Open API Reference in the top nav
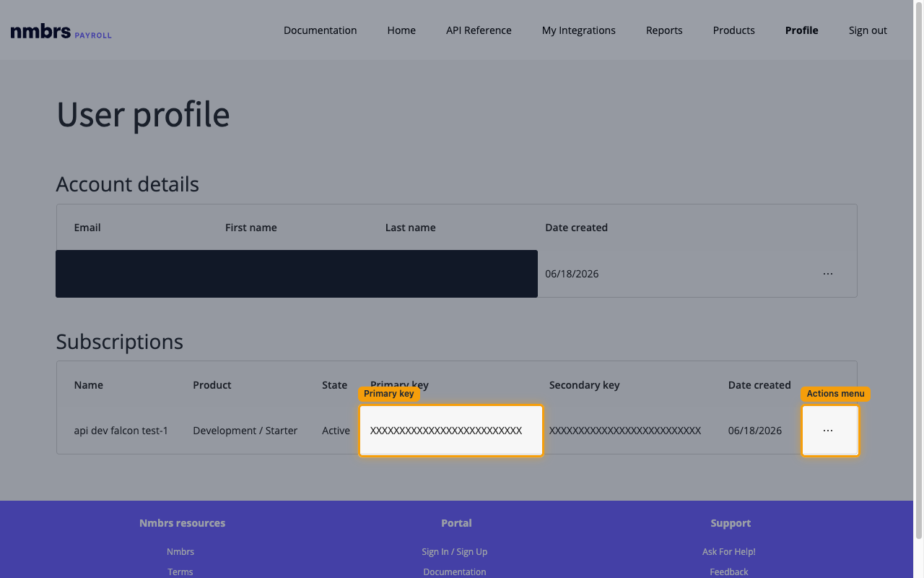924x578 pixels. point(479,30)
